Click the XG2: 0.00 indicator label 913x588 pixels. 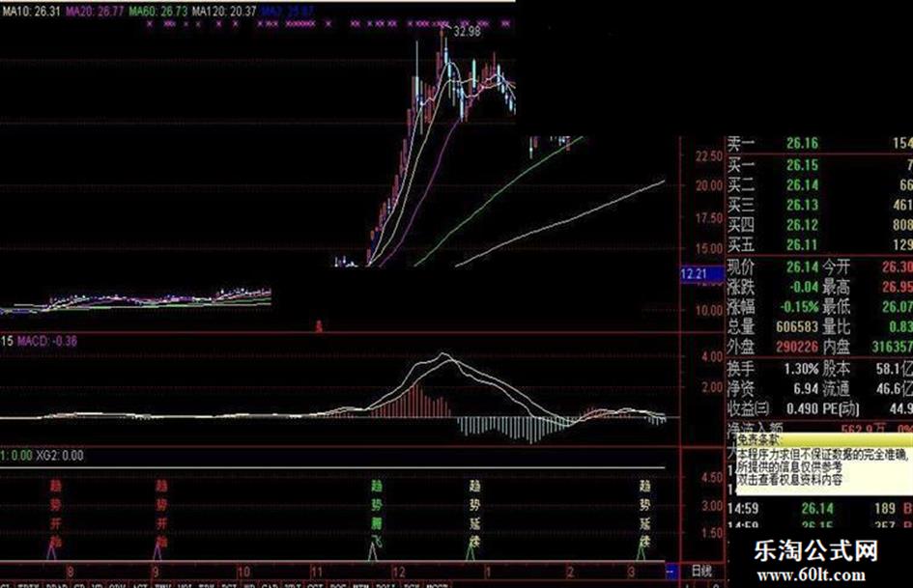(x=60, y=456)
